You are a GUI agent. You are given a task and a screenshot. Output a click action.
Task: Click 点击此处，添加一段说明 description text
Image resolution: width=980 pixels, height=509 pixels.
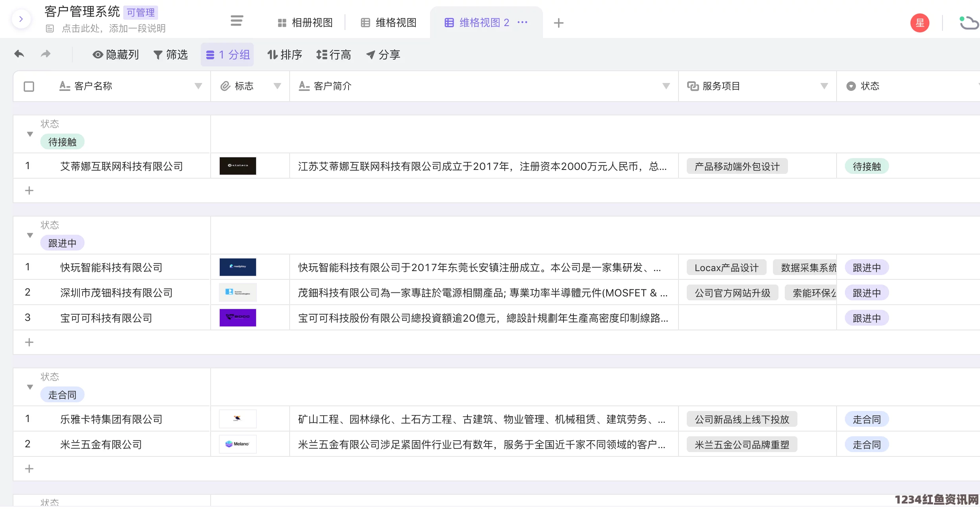pos(114,28)
